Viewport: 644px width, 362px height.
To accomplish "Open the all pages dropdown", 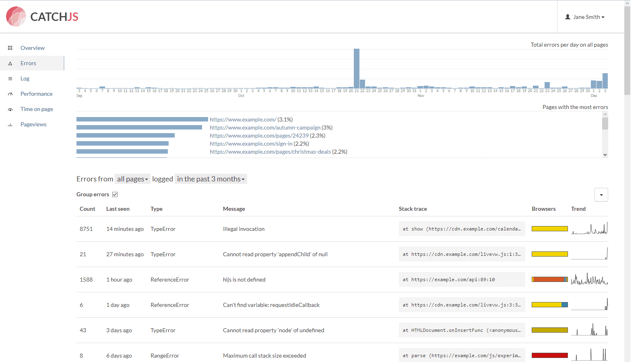I will (132, 179).
